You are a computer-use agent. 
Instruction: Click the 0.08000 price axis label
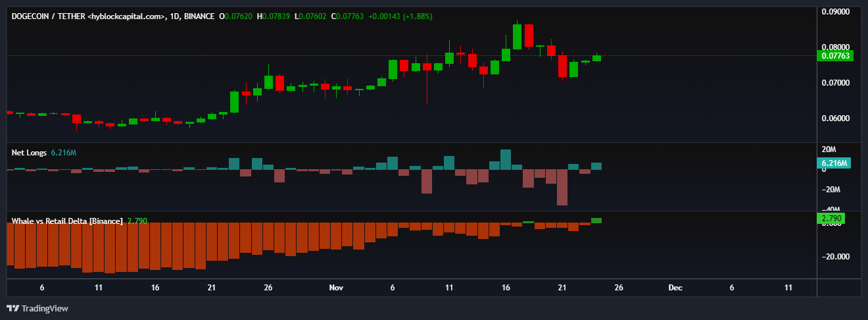tap(836, 47)
